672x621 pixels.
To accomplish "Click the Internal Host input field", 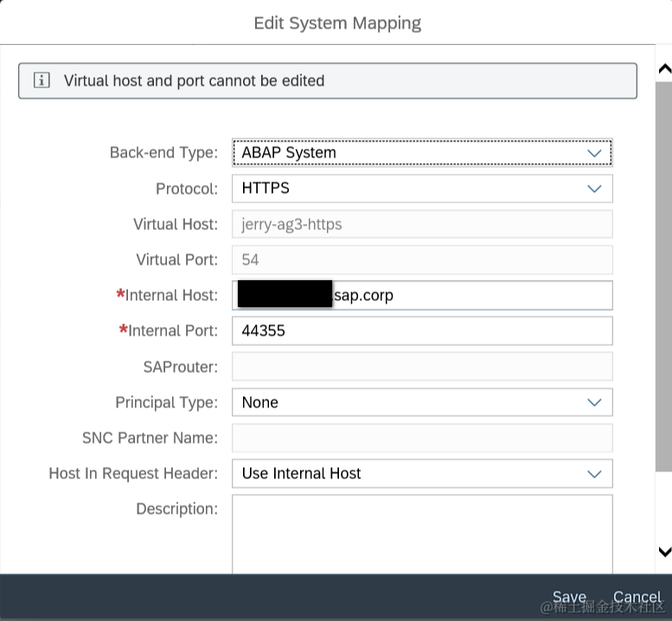I will pos(422,295).
